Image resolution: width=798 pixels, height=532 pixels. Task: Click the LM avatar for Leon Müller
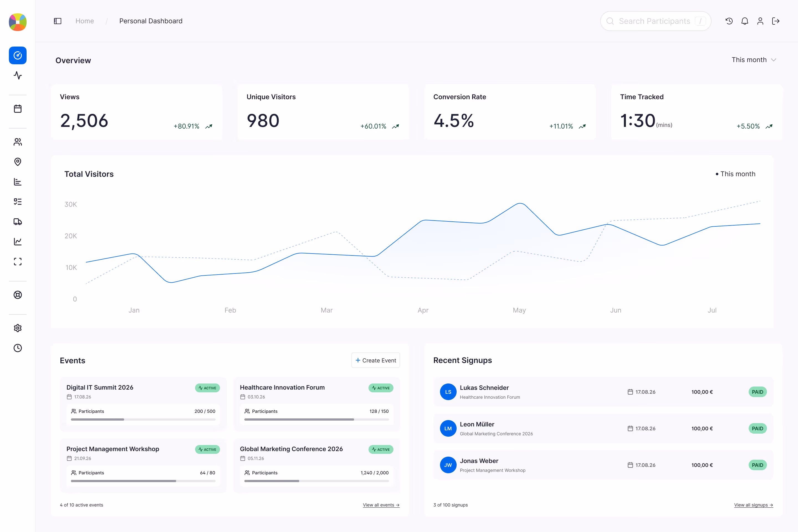(448, 429)
